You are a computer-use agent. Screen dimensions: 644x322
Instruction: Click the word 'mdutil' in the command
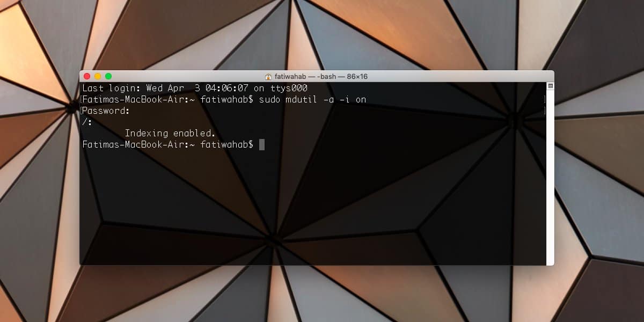click(302, 99)
